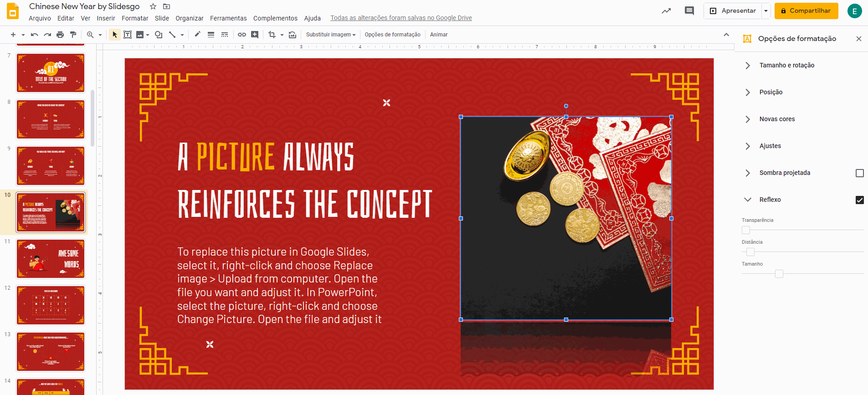Open the Organizar menu
Viewport: 868px width, 395px height.
pyautogui.click(x=190, y=18)
